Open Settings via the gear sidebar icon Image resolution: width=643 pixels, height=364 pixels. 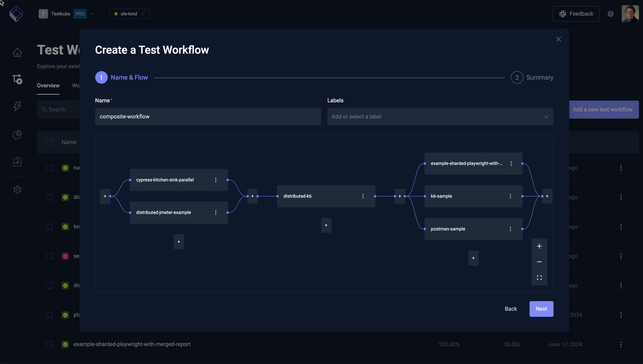(17, 190)
